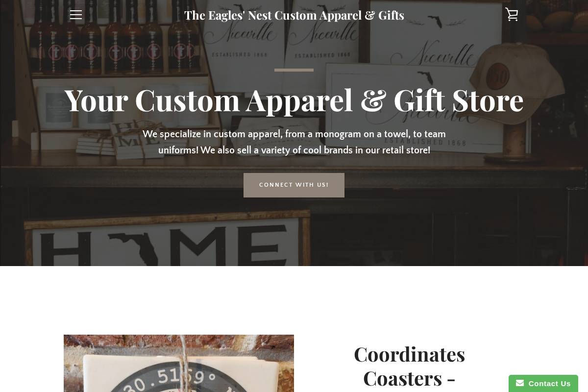Click the envelope icon in Contact Us

pyautogui.click(x=520, y=383)
